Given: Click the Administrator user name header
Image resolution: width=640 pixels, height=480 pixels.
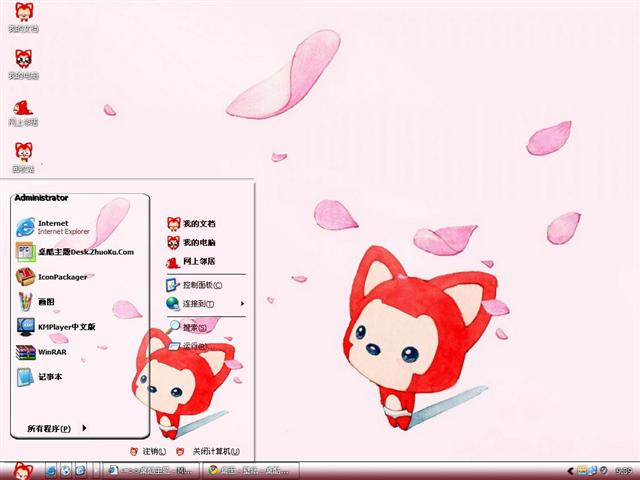Looking at the screenshot, I should pos(41,198).
